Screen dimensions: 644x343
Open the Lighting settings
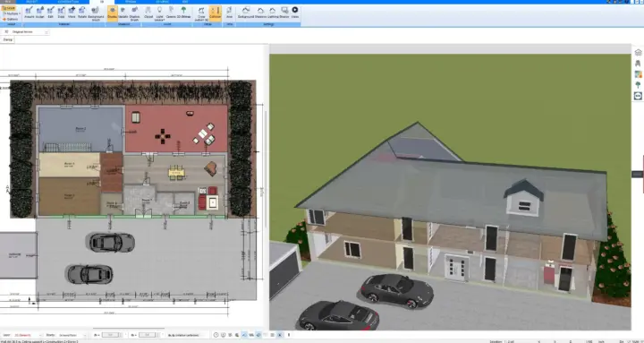pyautogui.click(x=272, y=13)
